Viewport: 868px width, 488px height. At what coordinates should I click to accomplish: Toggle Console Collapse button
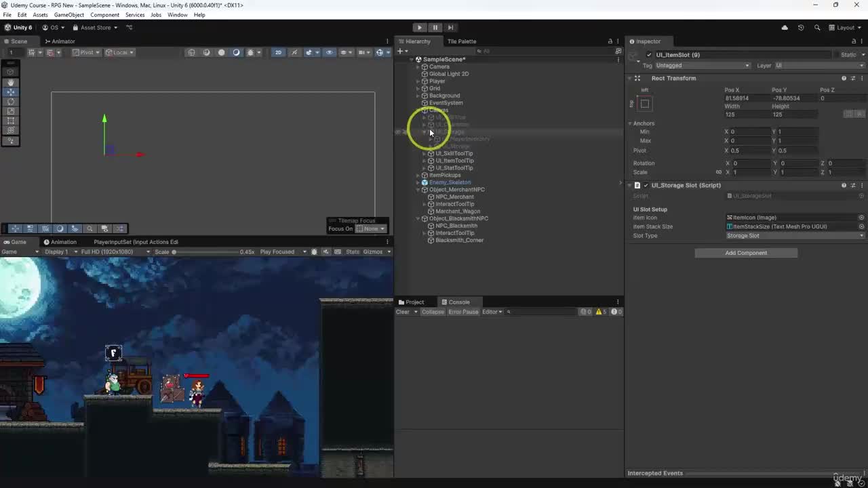point(432,312)
